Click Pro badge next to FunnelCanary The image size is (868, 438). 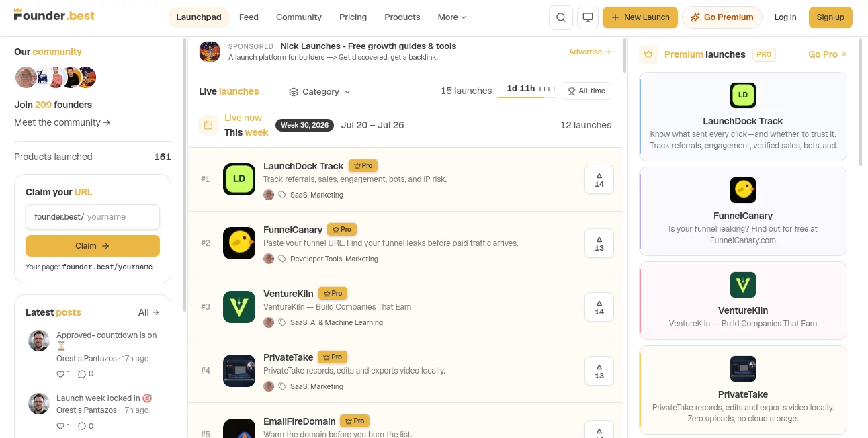tap(342, 229)
